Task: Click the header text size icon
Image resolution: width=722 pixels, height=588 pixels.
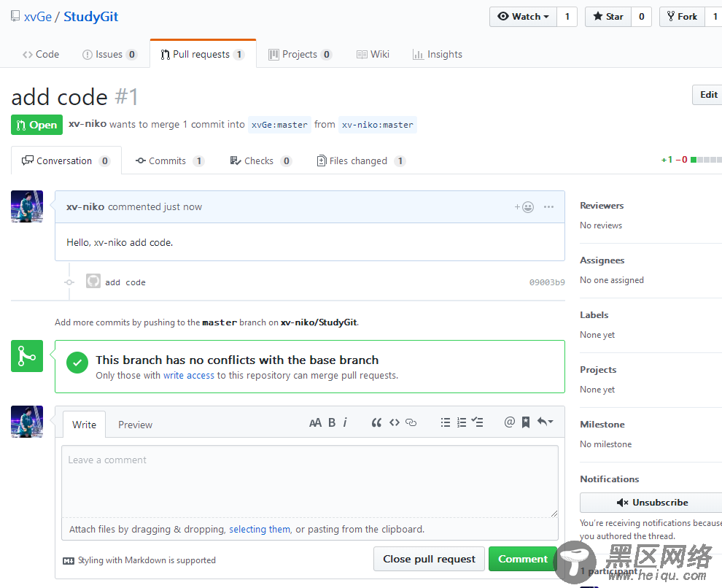Action: 315,422
